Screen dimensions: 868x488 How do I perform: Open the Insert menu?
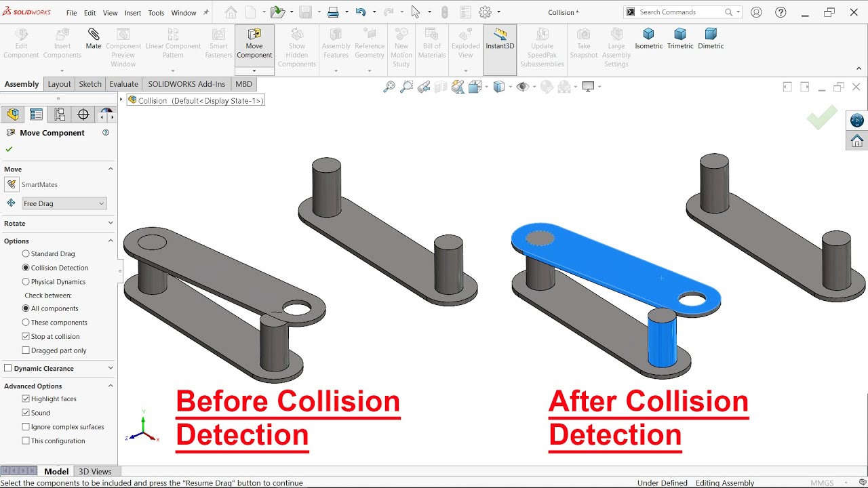[x=133, y=12]
